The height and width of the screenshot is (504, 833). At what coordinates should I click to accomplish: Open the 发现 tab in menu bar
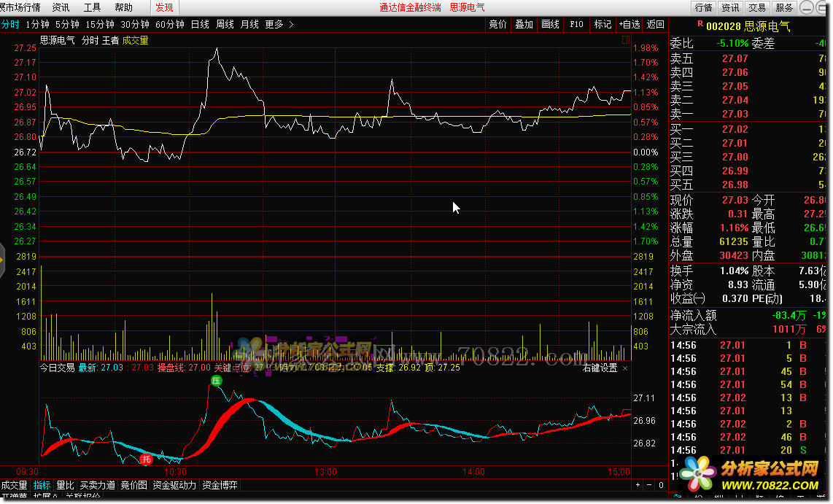pos(164,7)
